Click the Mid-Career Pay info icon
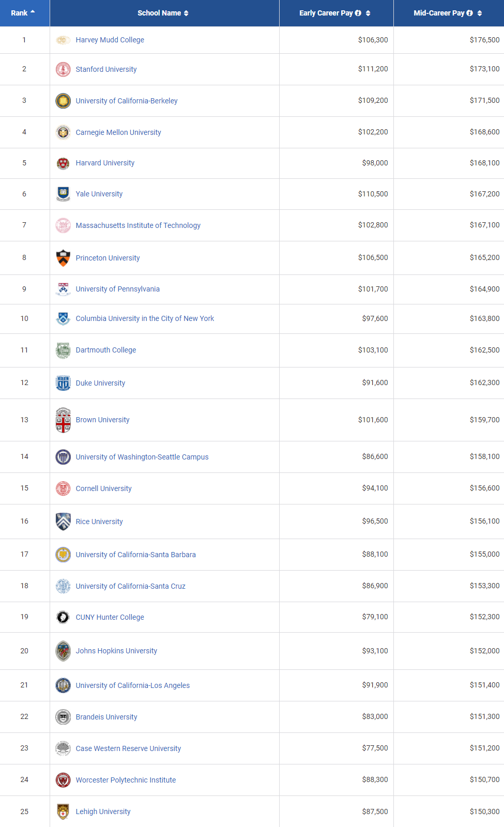Screen dimensions: 504x827 470,13
